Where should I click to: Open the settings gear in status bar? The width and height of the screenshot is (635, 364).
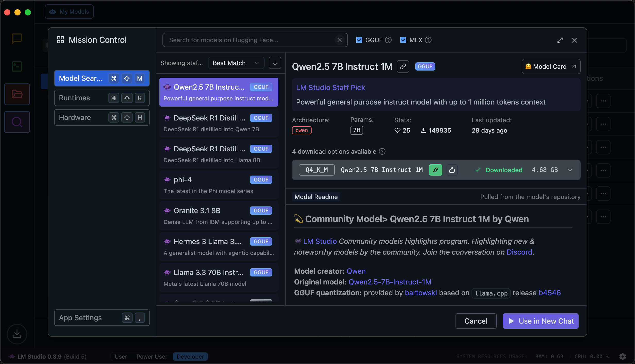623,357
